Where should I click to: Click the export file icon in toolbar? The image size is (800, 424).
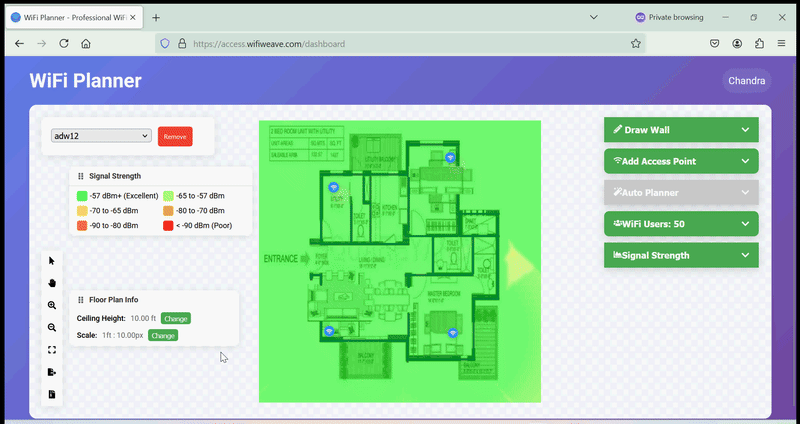click(x=52, y=372)
